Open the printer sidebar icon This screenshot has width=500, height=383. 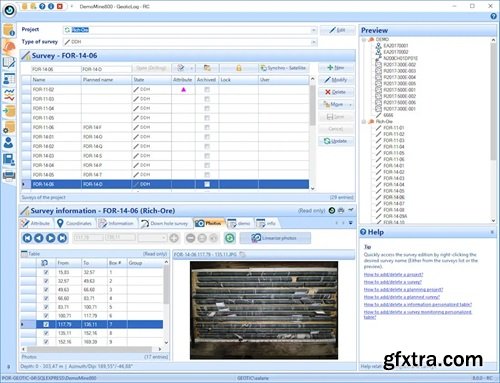[x=9, y=175]
